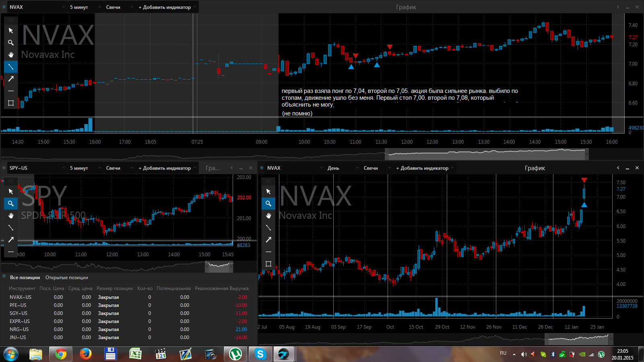Select the trend line tool in SPY chart
644x362 pixels.
click(x=11, y=228)
